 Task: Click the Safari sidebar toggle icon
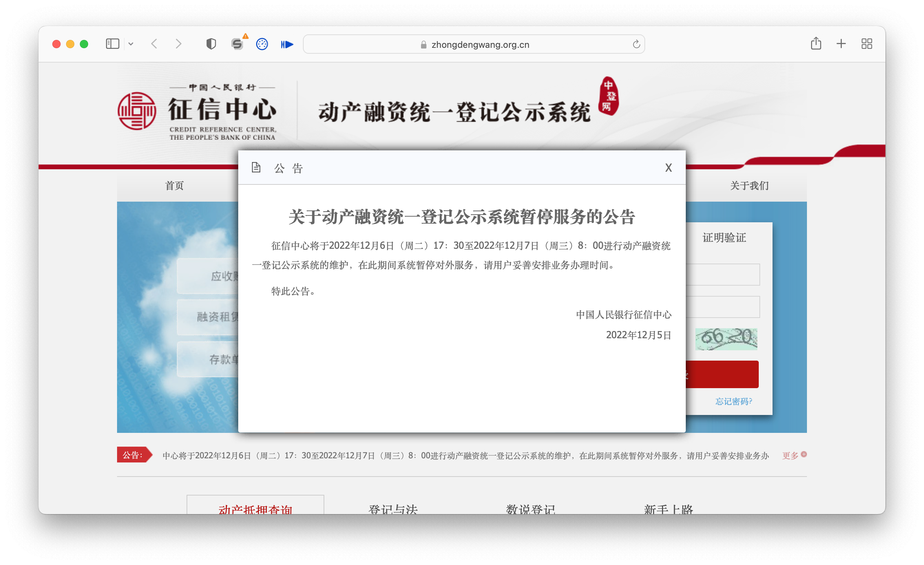tap(113, 44)
